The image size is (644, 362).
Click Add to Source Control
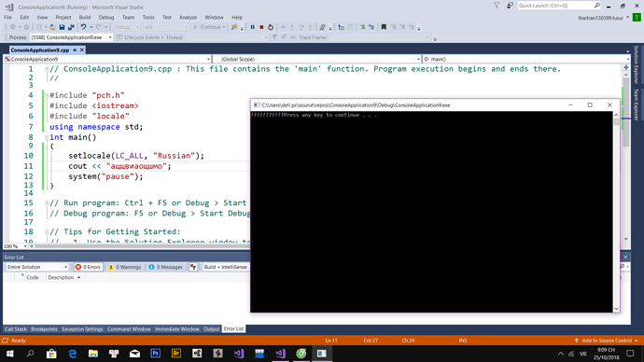point(607,341)
